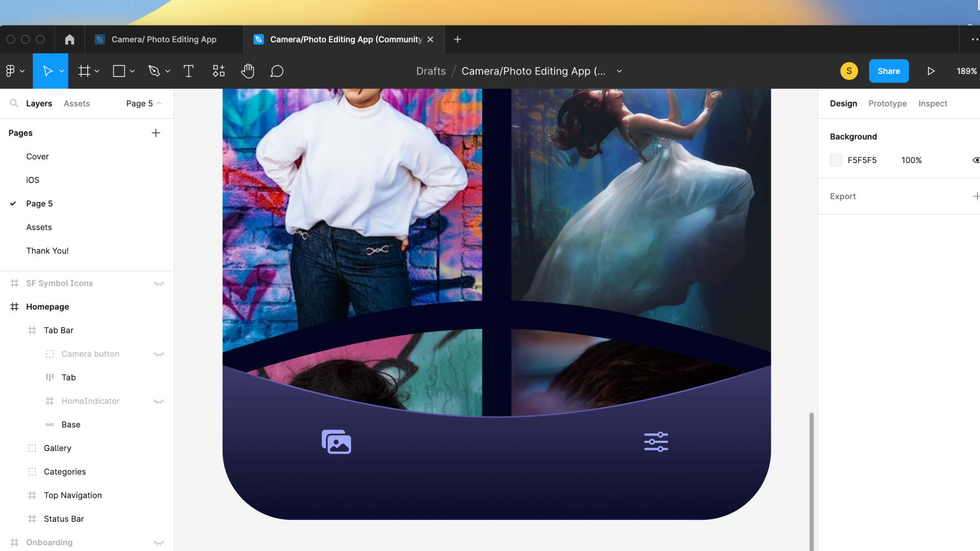This screenshot has width=980, height=551.
Task: Open the zoom level dropdown
Action: [966, 71]
